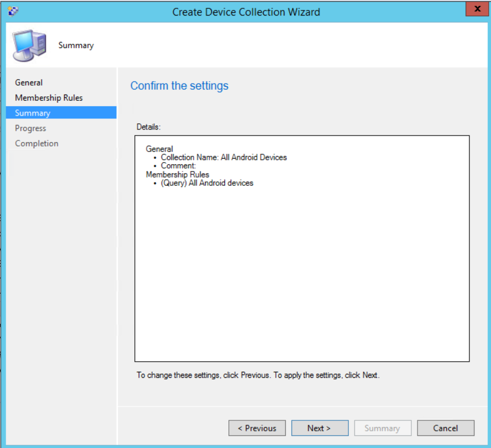Select the Completion step in the sidebar
This screenshot has width=491, height=448.
coord(36,143)
